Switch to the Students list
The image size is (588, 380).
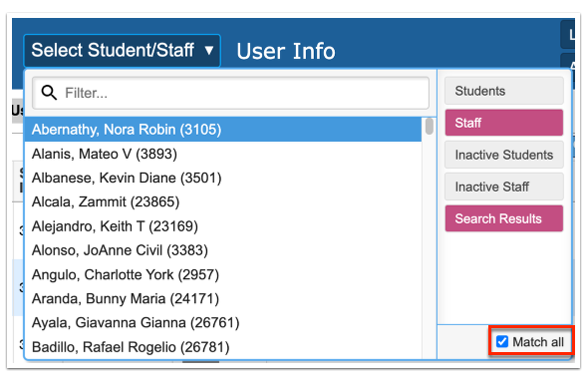pyautogui.click(x=503, y=91)
